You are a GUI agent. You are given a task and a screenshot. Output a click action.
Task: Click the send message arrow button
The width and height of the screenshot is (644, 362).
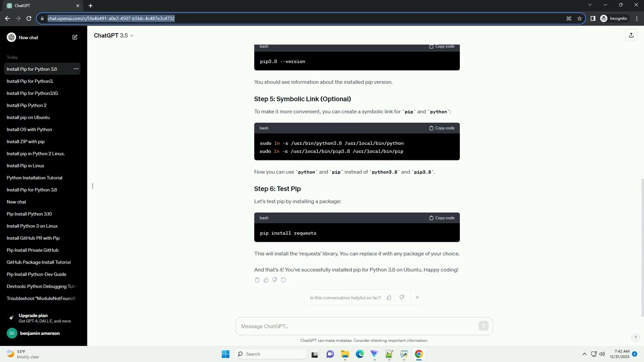[484, 326]
